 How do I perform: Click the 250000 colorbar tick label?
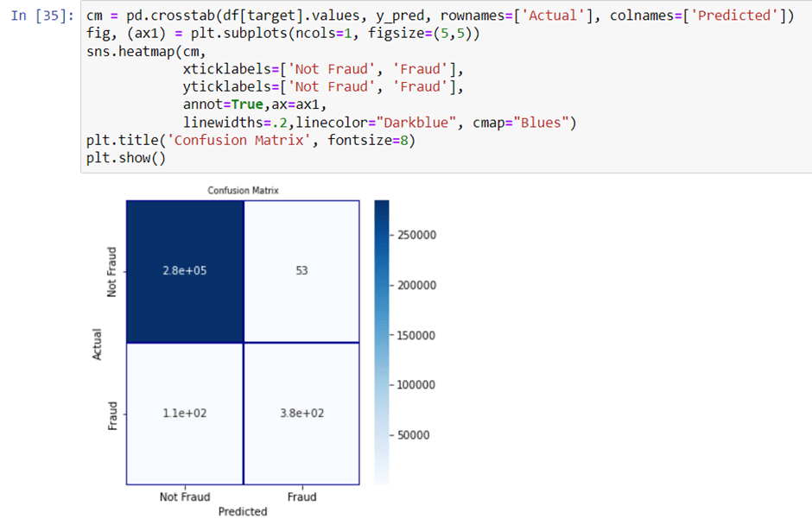(x=417, y=235)
